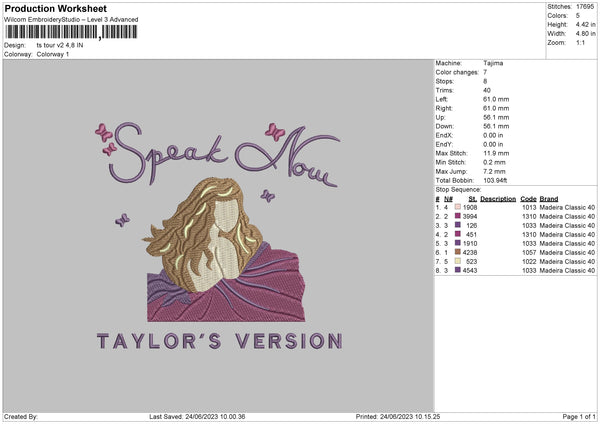This screenshot has height=424, width=600.
Task: Click the Left value '61.0 mm'
Action: click(496, 99)
